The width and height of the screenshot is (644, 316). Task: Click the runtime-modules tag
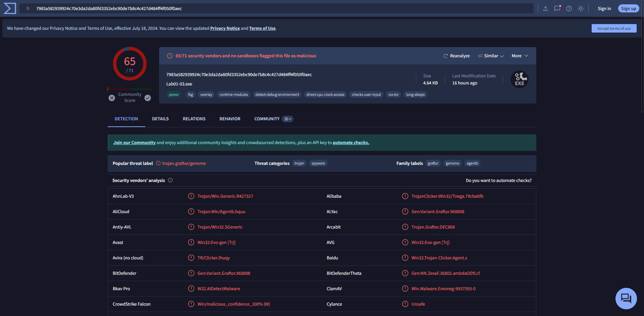tap(234, 95)
